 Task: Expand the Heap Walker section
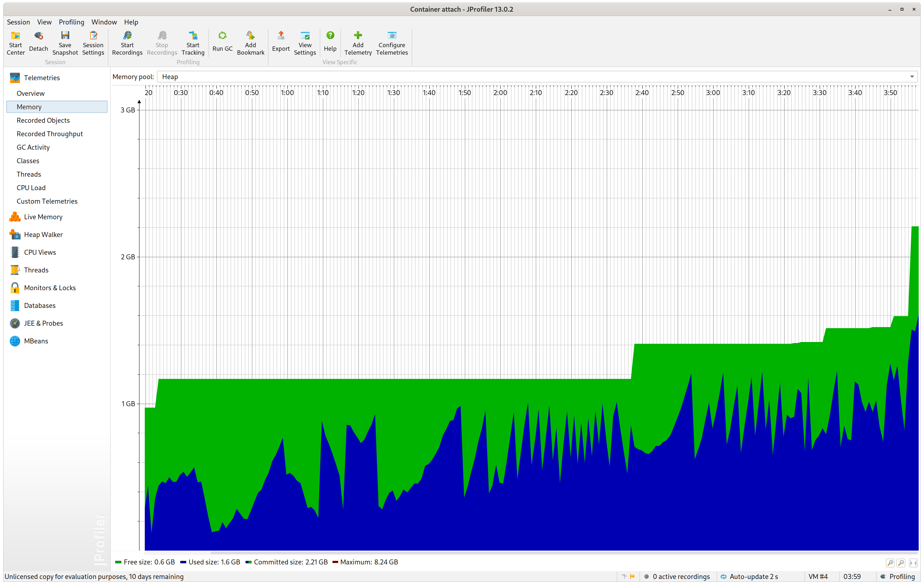[43, 234]
